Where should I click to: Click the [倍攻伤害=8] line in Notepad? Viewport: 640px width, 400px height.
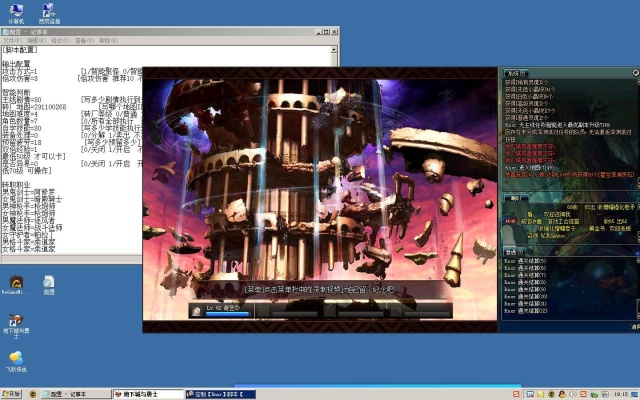[x=20, y=78]
